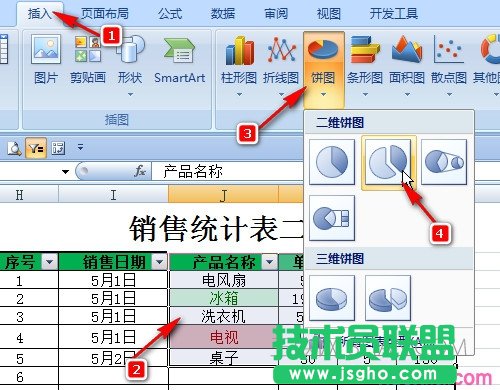Open the 插入 ribbon tab
This screenshot has width=500, height=390.
(x=39, y=14)
